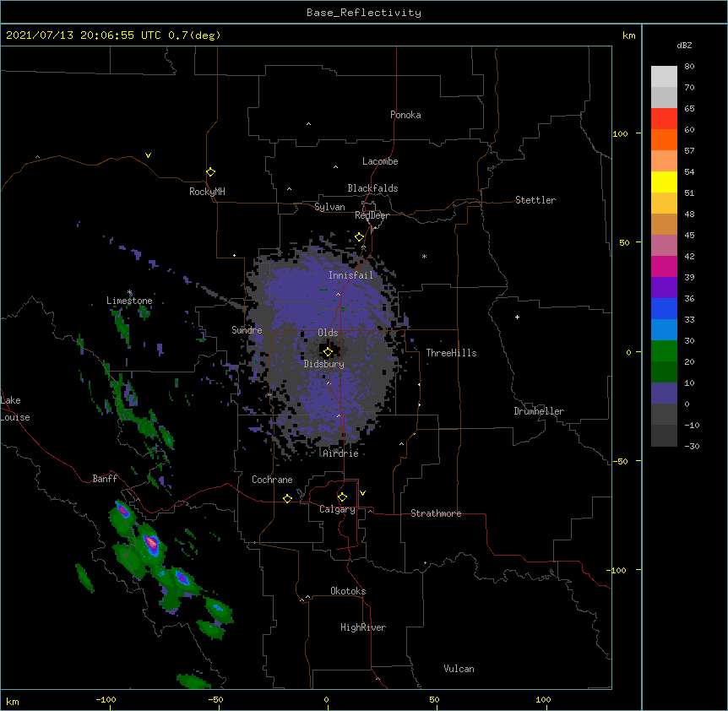Click the km unit label beside the timestamp

point(629,35)
